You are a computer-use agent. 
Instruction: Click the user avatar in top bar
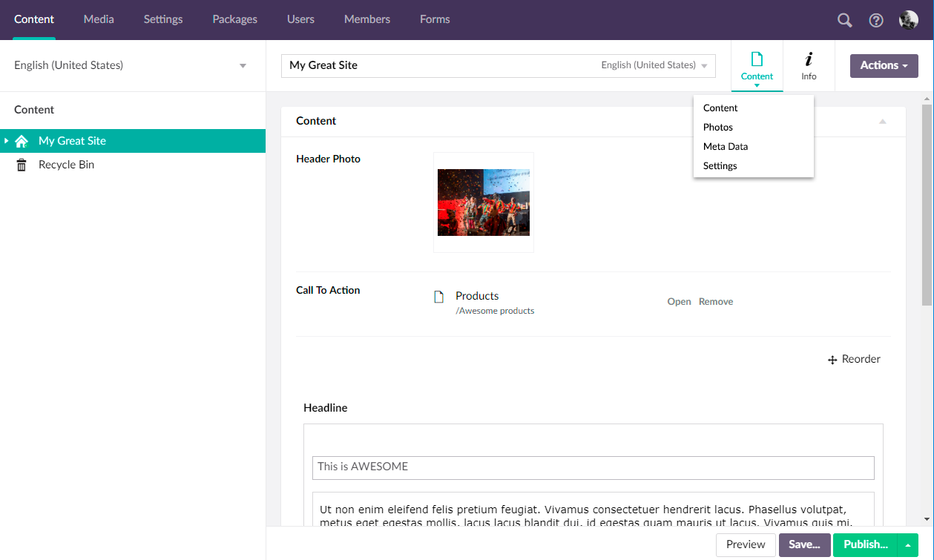pos(907,19)
